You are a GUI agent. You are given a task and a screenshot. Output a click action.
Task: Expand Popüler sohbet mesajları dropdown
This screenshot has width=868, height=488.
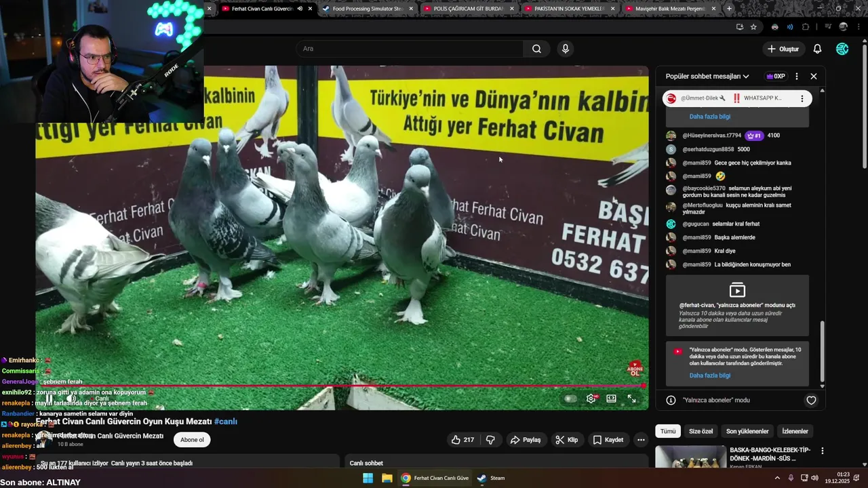pos(707,77)
